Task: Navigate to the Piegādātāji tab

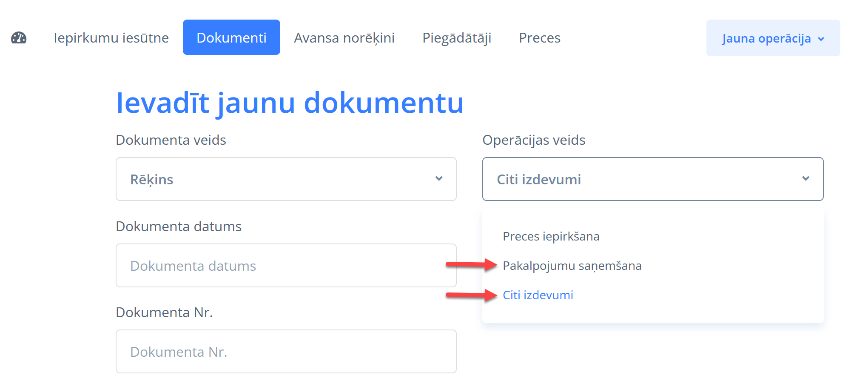Action: coord(457,38)
